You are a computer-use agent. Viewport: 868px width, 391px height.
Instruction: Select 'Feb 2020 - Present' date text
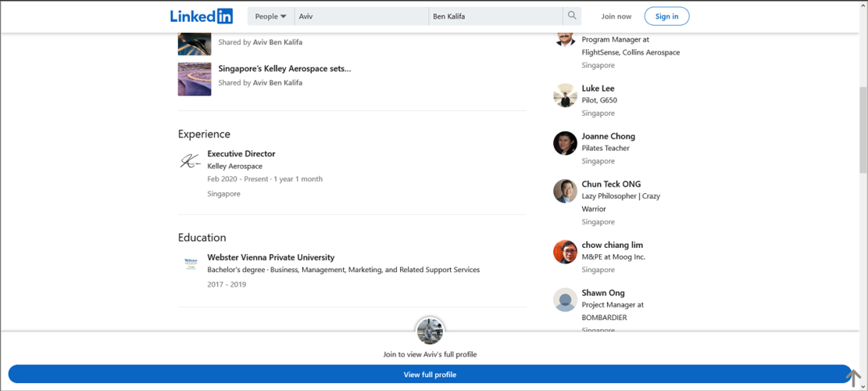(x=237, y=179)
